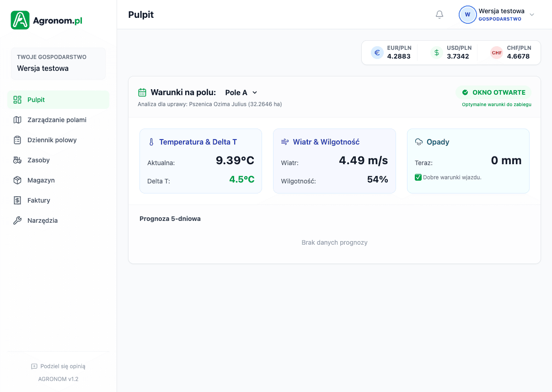Navigate to Magazyn in sidebar
This screenshot has width=552, height=392.
pos(41,180)
